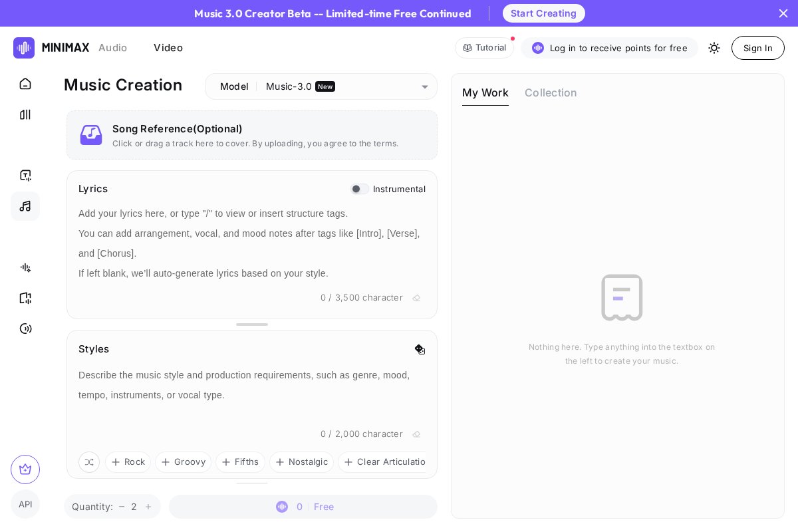Switch to the Collection tab
The height and width of the screenshot is (532, 798).
(551, 93)
